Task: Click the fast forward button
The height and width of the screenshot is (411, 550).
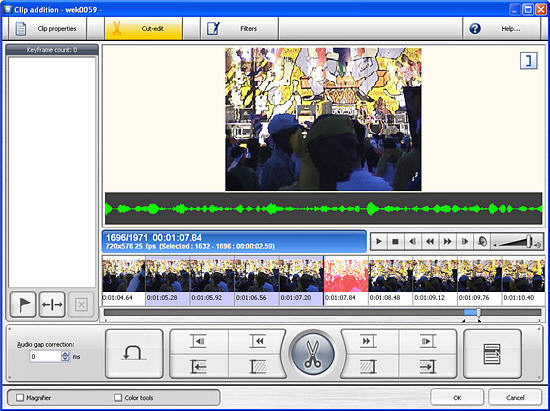Action: (447, 242)
